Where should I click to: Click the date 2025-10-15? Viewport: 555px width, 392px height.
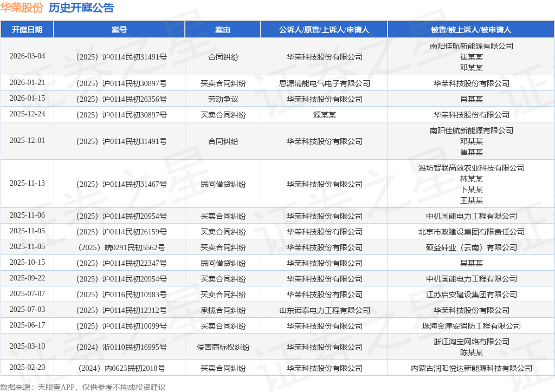(27, 262)
